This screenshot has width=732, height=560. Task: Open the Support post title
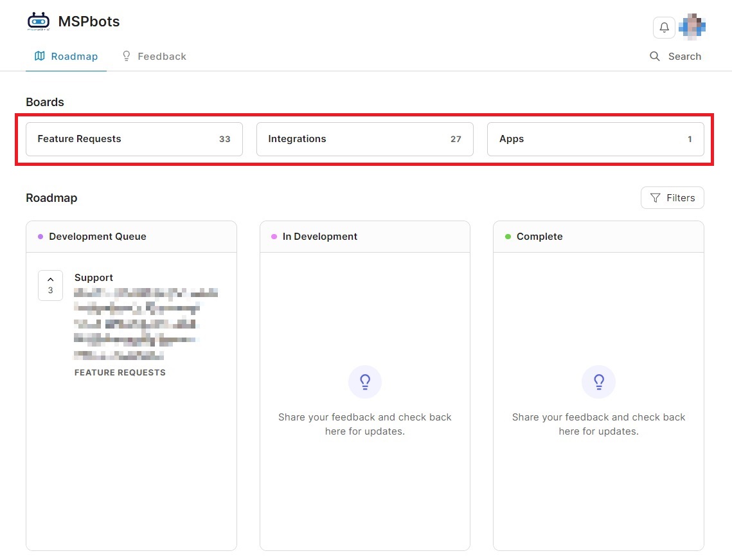(x=94, y=278)
